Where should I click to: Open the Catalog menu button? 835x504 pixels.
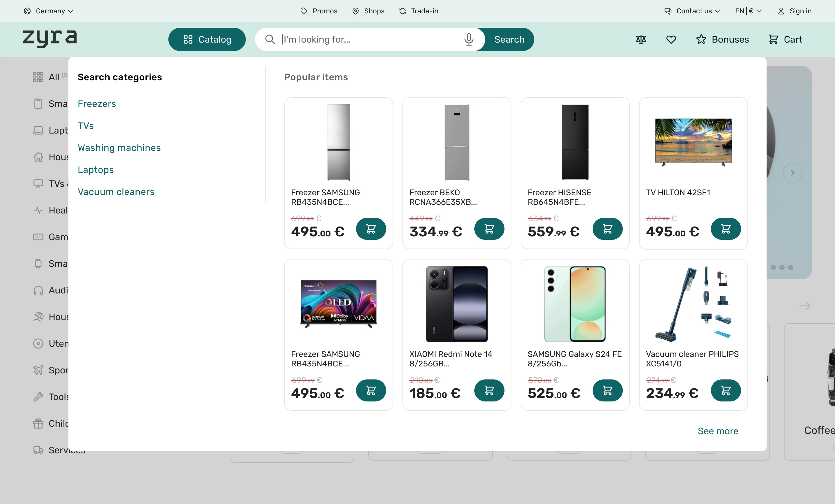click(x=207, y=39)
